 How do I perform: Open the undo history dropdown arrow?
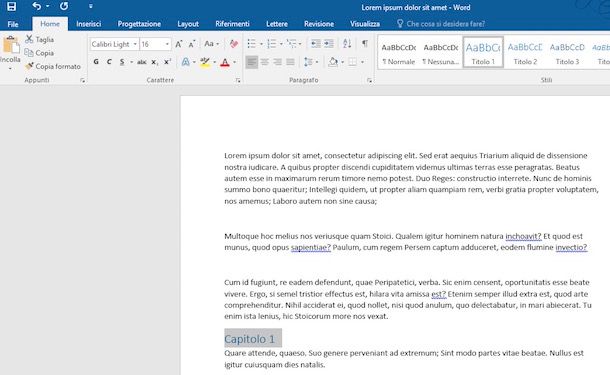47,6
